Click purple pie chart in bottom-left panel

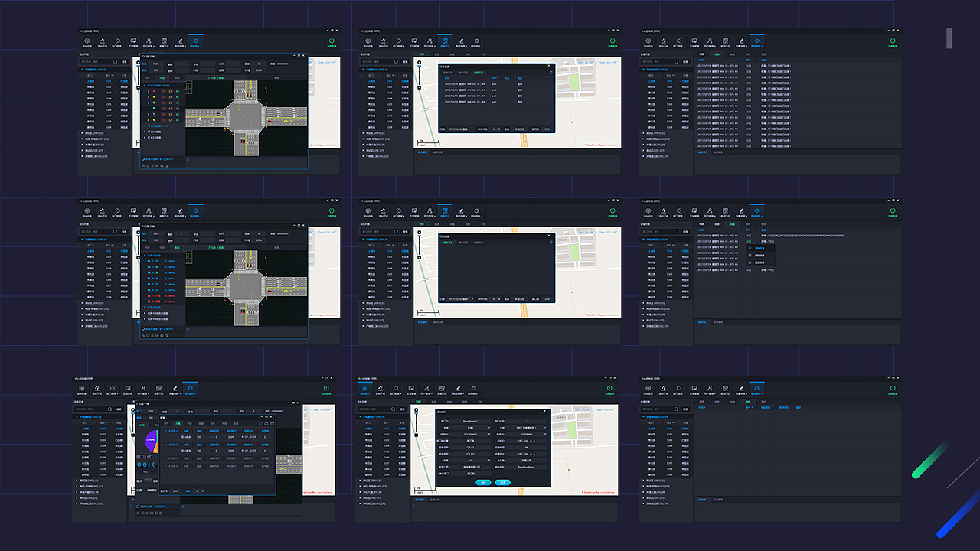151,442
